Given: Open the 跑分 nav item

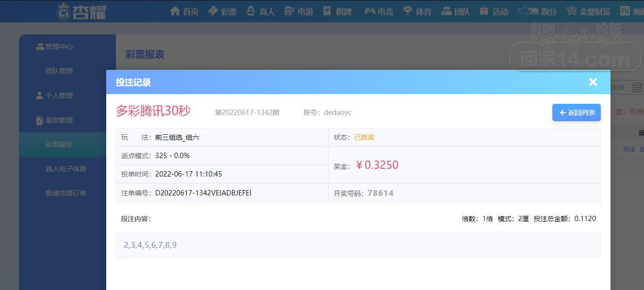Looking at the screenshot, I should click(537, 11).
